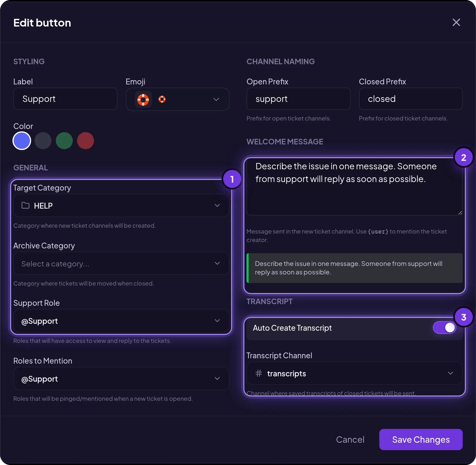Click the STYLING section heading
476x465 pixels.
click(29, 62)
